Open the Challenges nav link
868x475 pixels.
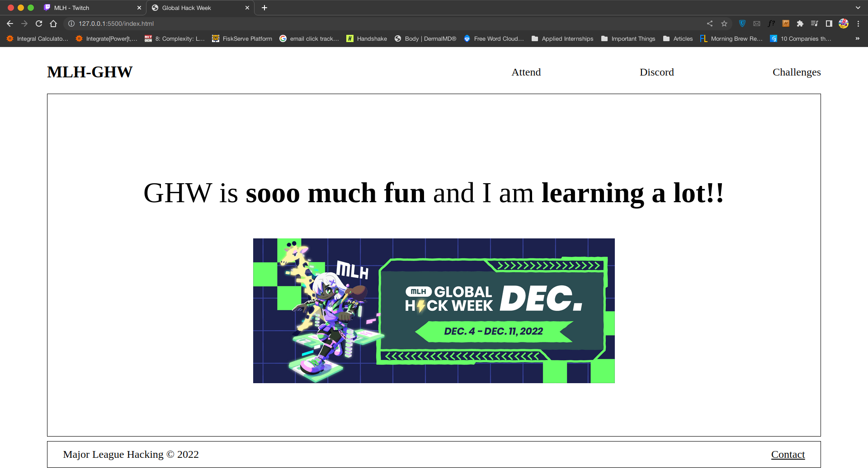click(x=797, y=72)
